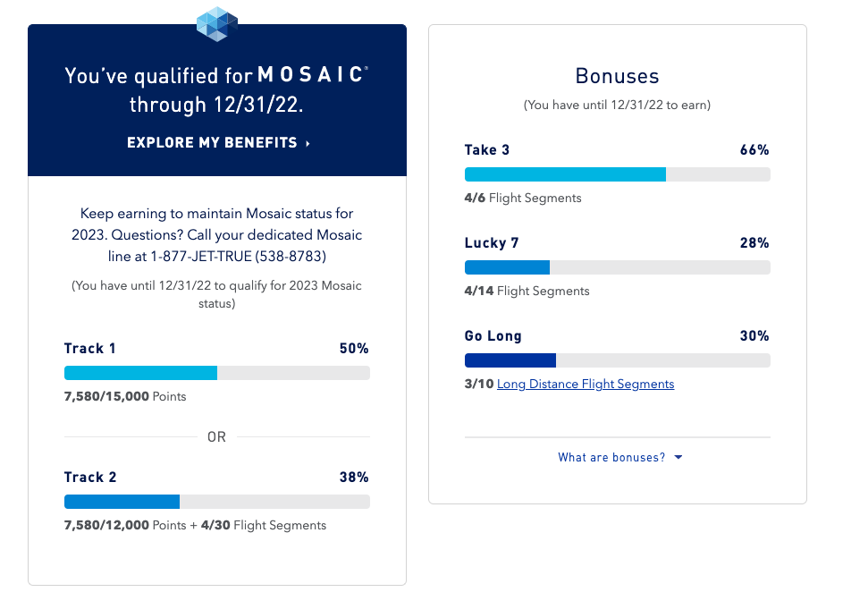
Task: Click the Take 3 progress bar
Action: [x=617, y=174]
